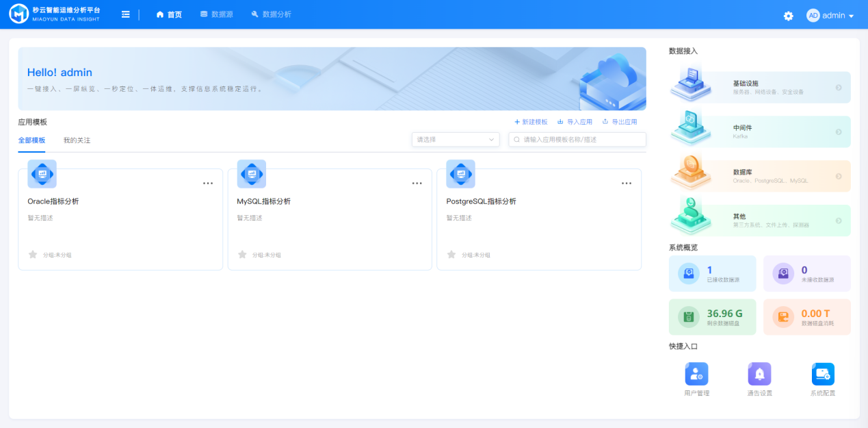Click the 系统配置 label
This screenshot has width=868, height=428.
click(823, 393)
